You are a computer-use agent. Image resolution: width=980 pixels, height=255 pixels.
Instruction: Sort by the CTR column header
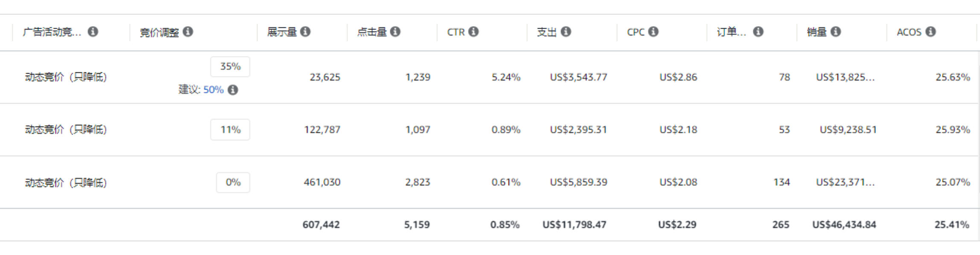tap(456, 32)
